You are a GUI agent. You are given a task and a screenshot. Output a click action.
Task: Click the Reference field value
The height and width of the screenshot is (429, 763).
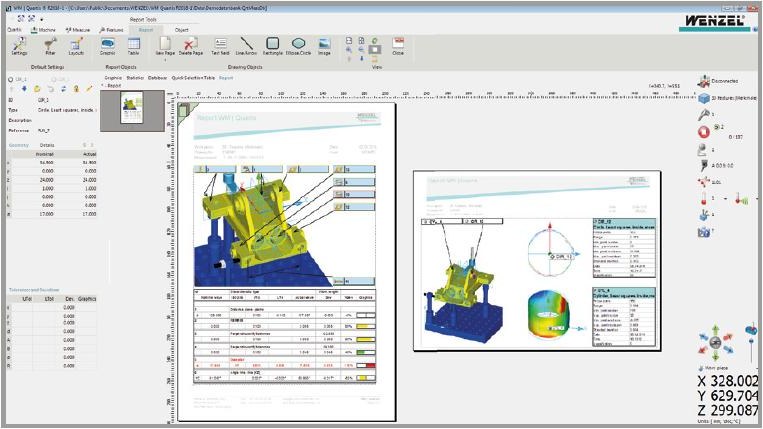point(43,130)
